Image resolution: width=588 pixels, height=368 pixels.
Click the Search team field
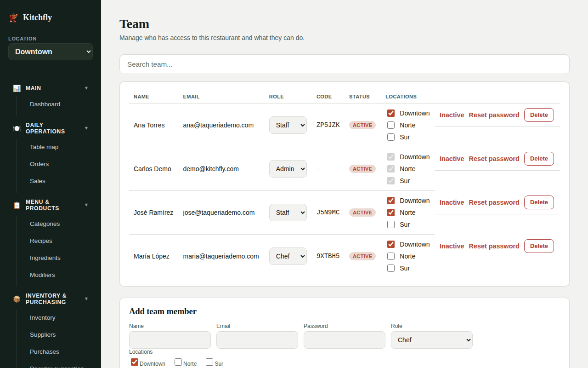coord(345,64)
